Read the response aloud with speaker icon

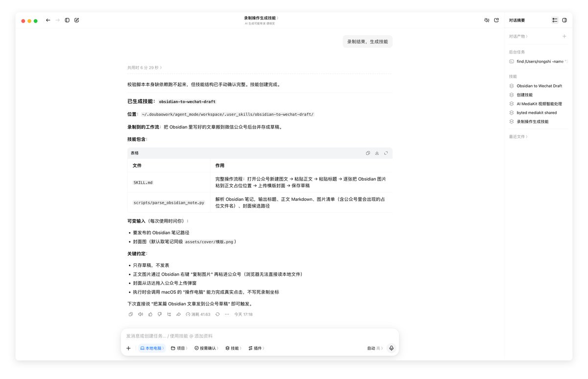point(140,314)
